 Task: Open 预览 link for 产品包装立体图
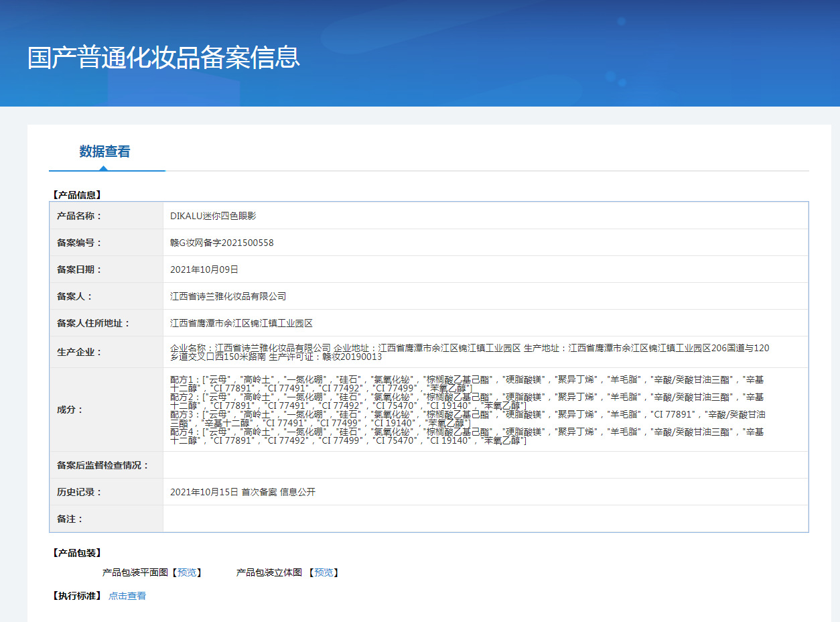point(324,572)
